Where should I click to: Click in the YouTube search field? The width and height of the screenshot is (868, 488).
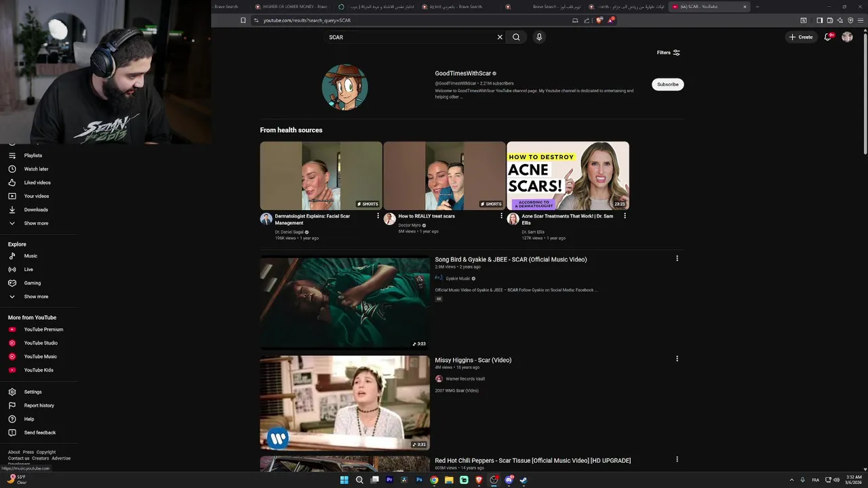coord(410,37)
